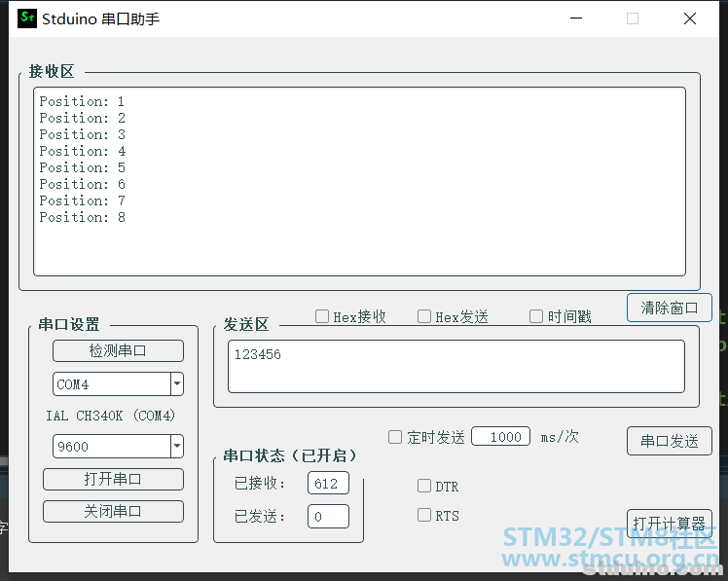This screenshot has width=728, height=581.
Task: Click the 'Position: 4' line
Action: point(82,151)
